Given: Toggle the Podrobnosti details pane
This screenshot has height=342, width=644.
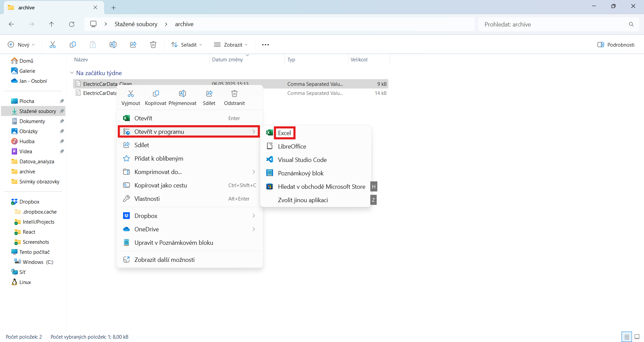Looking at the screenshot, I should click(x=616, y=45).
